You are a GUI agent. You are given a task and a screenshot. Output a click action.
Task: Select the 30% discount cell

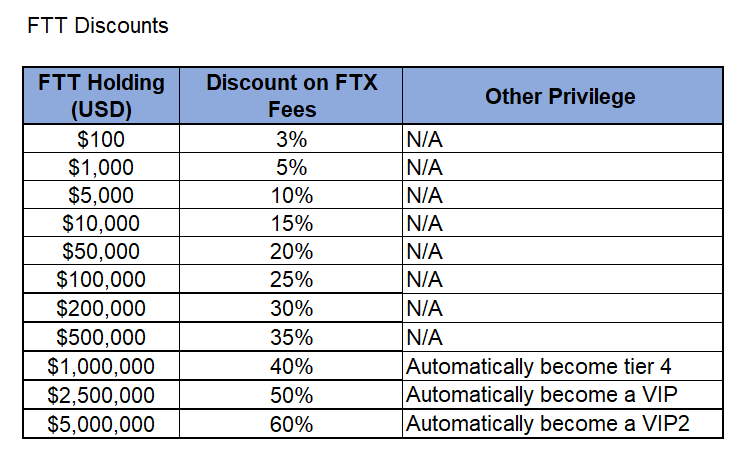(291, 308)
